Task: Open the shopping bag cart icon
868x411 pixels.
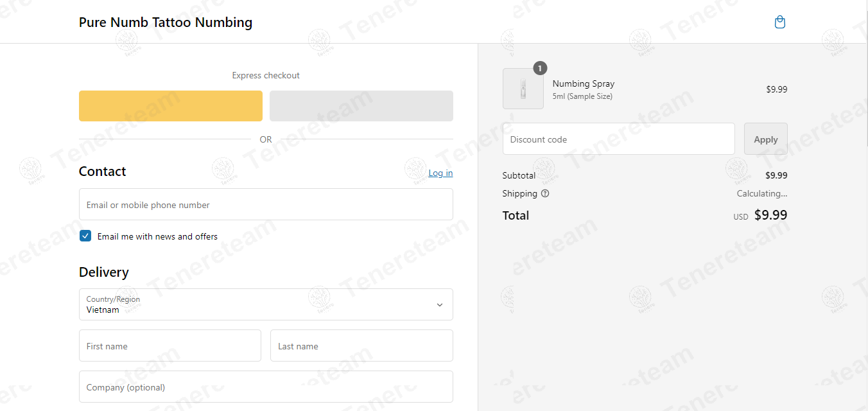Action: [780, 22]
